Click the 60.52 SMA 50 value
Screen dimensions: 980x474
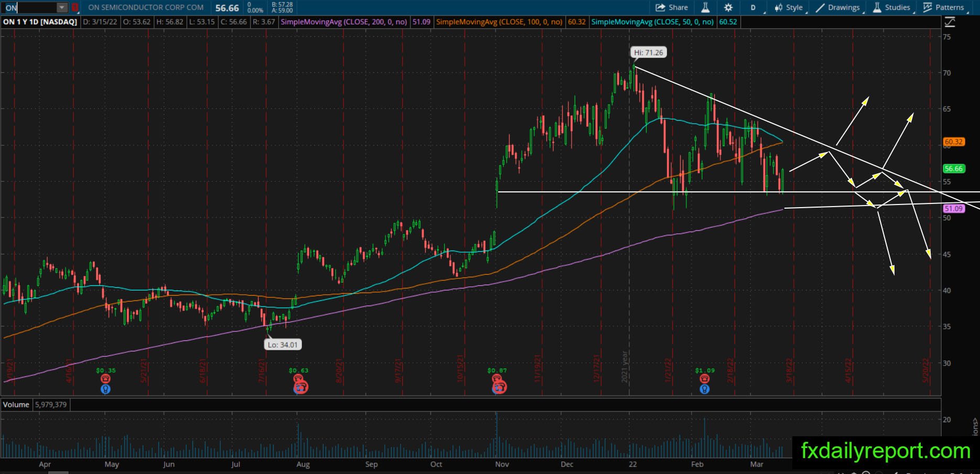click(728, 22)
